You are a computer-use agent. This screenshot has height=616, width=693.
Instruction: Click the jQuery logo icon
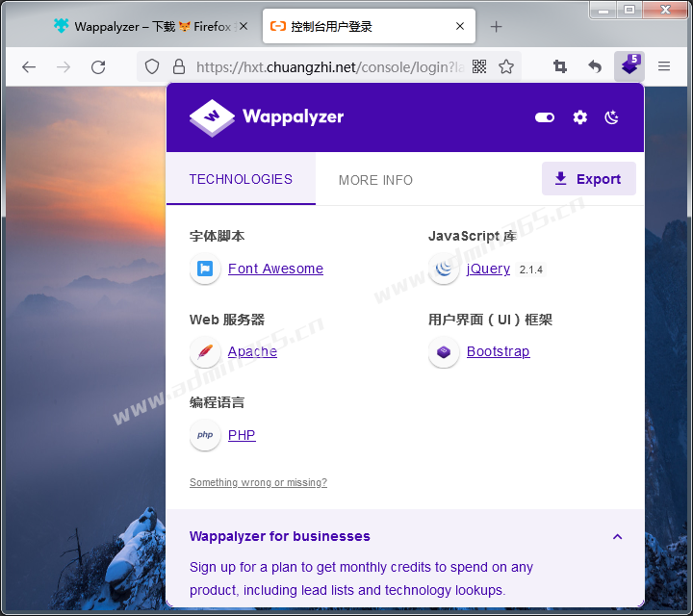pos(444,269)
